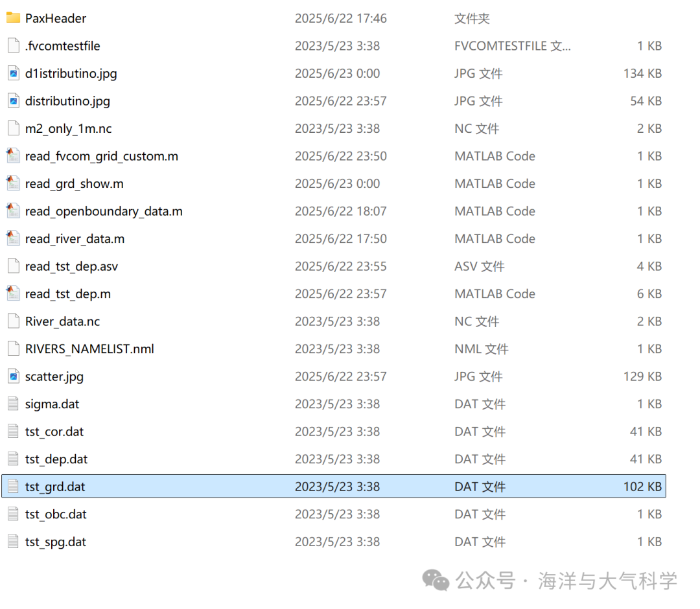Screen dimensions: 700x609
Task: Select read_grd_show.m file name
Action: pyautogui.click(x=74, y=183)
